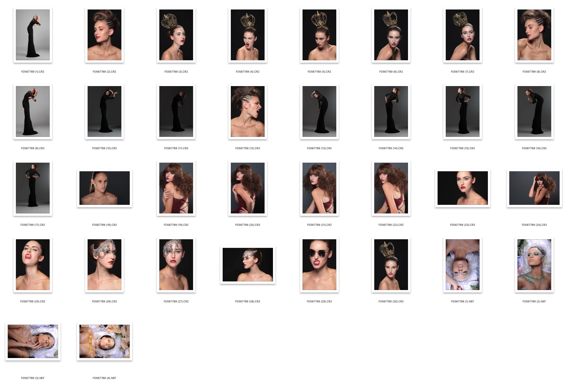The height and width of the screenshot is (392, 566).
Task: Select full-length dress photo FD567789 (15).CR2
Action: [x=462, y=111]
